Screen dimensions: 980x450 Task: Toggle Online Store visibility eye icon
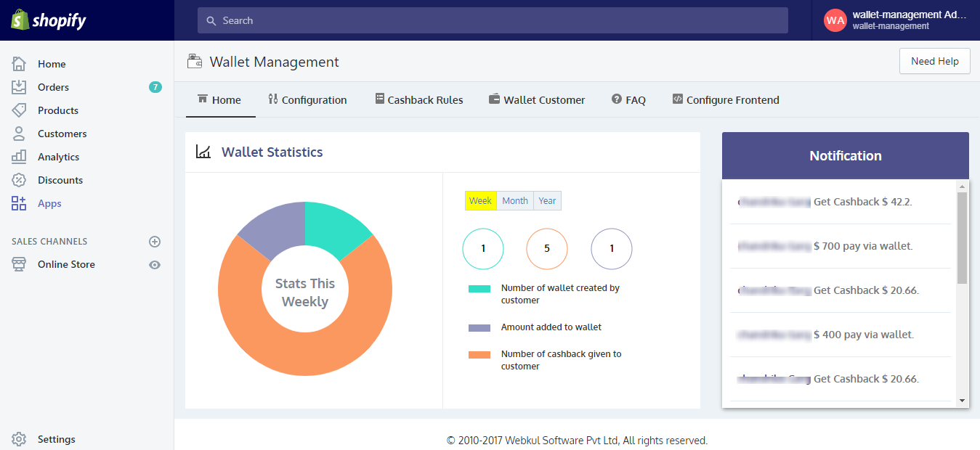click(155, 264)
